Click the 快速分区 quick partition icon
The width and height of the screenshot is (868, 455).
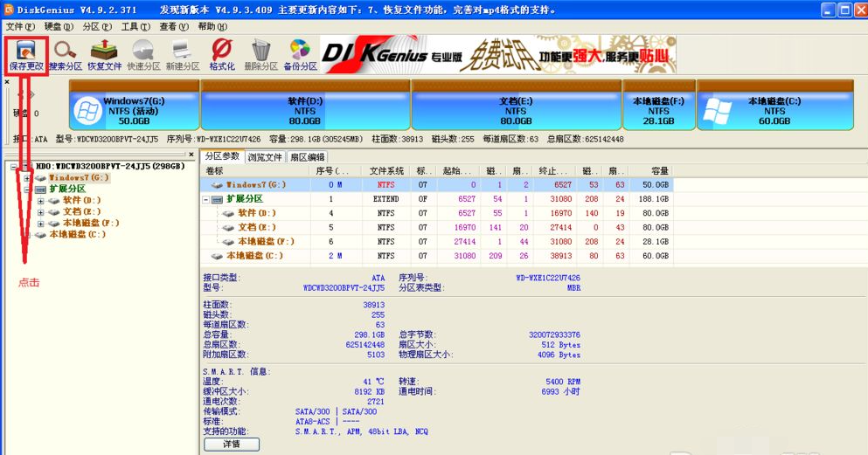(x=143, y=55)
